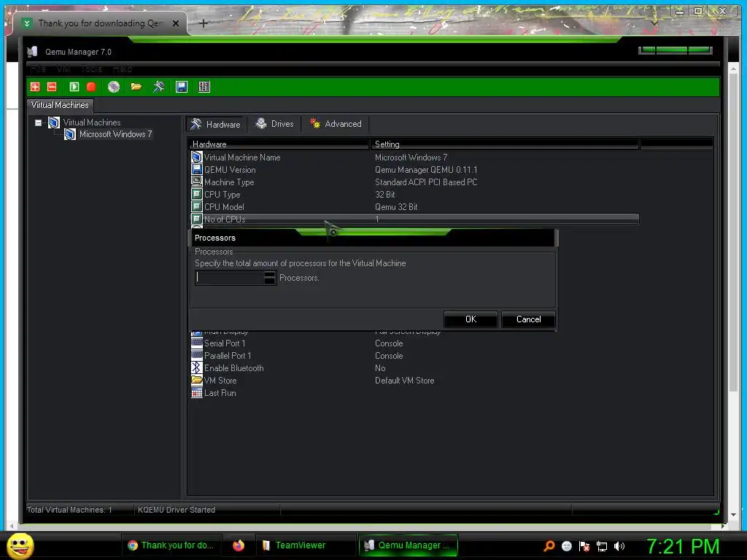Start the VM with the green play icon

click(74, 87)
